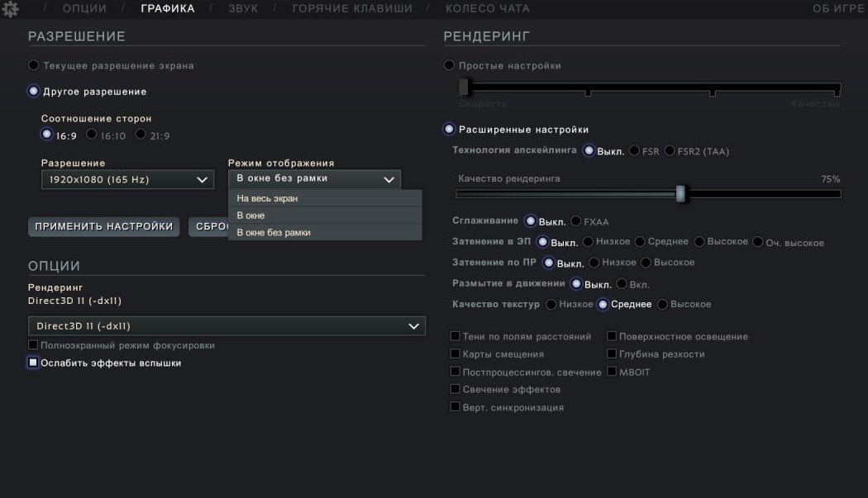Pick На весь экран from display mode list
Viewport: 868px width, 498px height.
[x=325, y=198]
